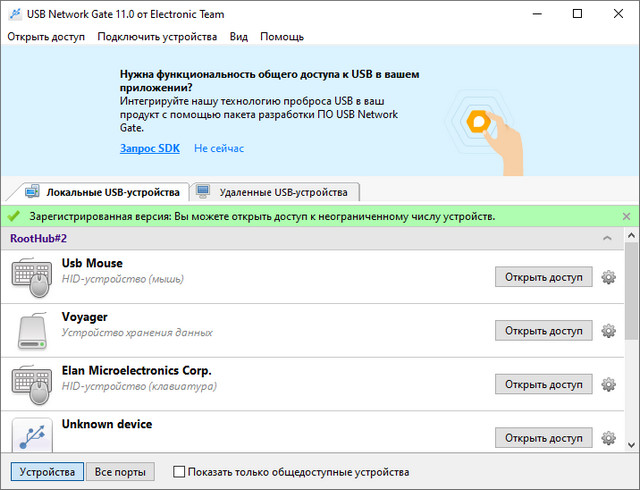The height and width of the screenshot is (490, 640).
Task: Click the Elan Microelectronics keyboard icon
Action: click(x=32, y=384)
